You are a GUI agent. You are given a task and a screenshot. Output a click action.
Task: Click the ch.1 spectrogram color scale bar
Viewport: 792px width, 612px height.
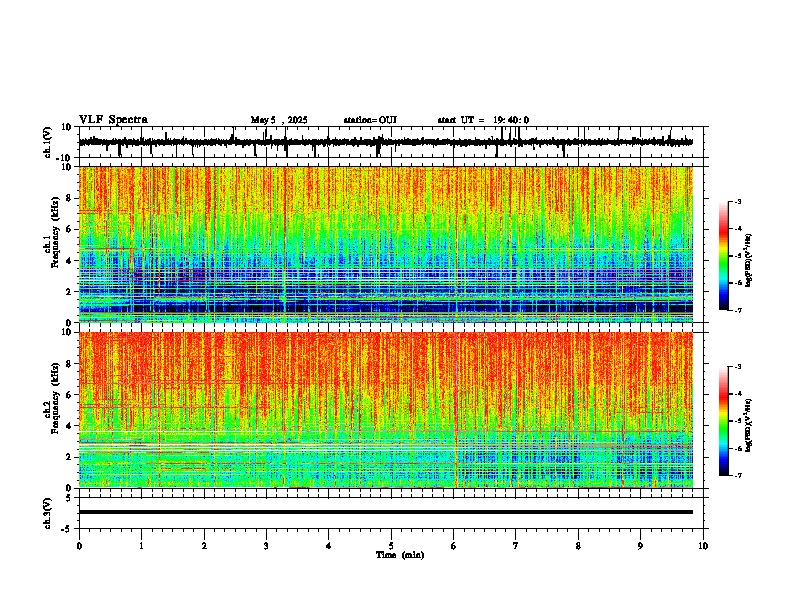coord(723,256)
